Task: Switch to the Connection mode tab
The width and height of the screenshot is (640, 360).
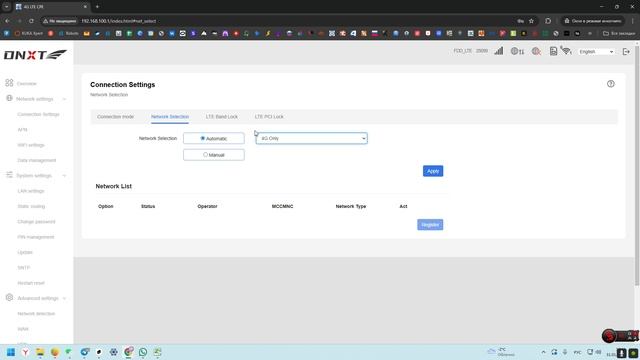Action: tap(116, 117)
